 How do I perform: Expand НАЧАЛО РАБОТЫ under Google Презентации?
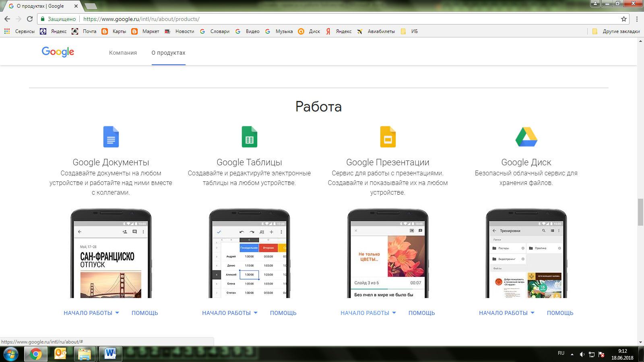tap(368, 313)
